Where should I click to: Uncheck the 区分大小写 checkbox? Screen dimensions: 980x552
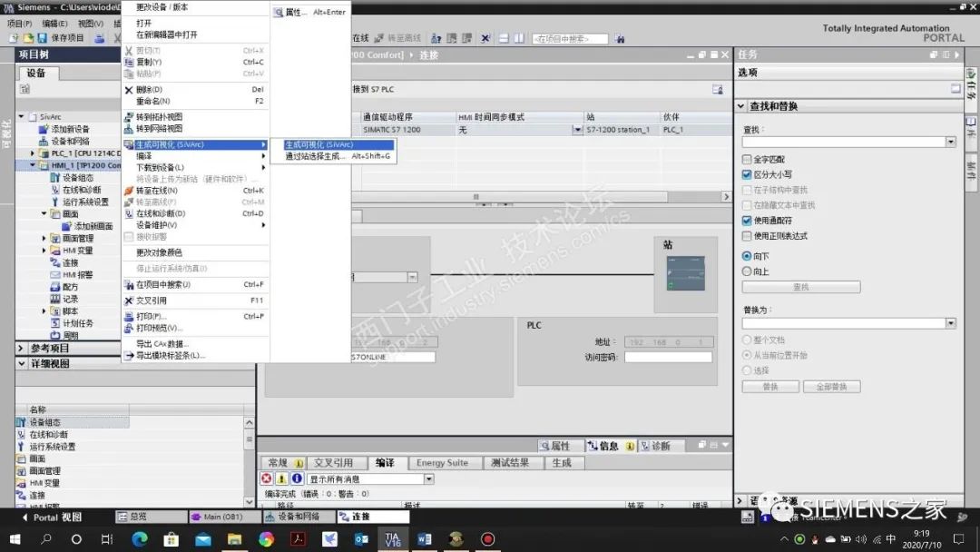747,173
